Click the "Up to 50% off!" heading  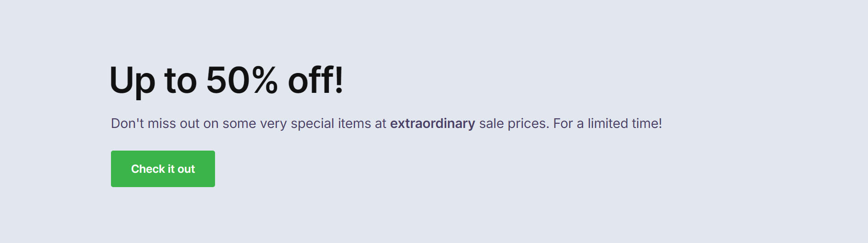click(x=226, y=80)
